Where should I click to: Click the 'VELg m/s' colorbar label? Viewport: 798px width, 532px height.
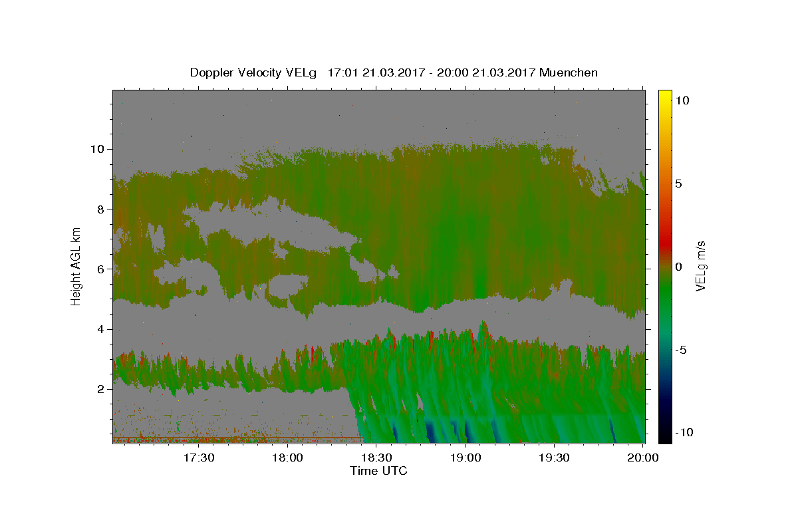[700, 266]
